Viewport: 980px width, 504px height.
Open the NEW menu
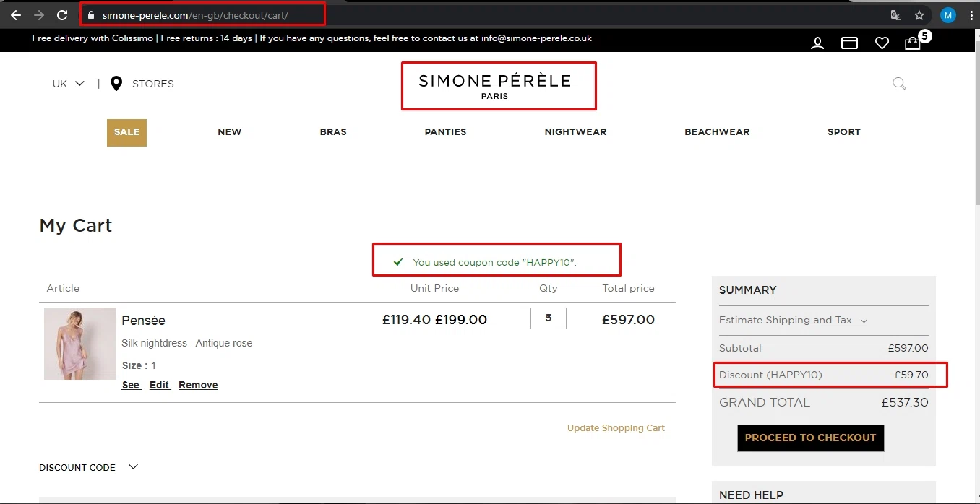(x=230, y=132)
